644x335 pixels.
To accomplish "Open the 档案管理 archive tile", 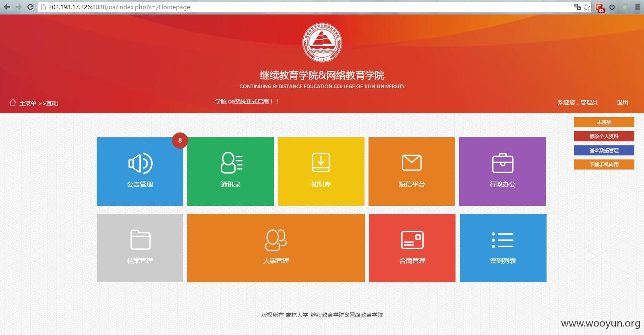I will pyautogui.click(x=140, y=248).
